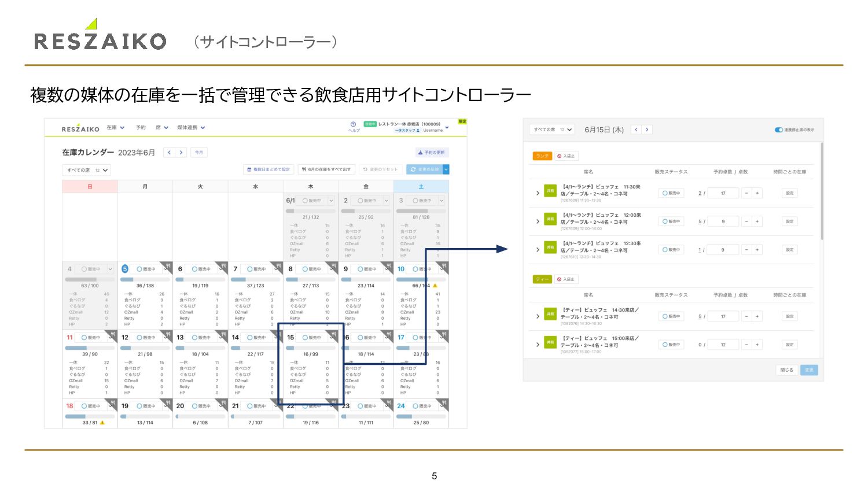Expand the 11:30 lunch buffet seat row
868x488 pixels.
538,193
